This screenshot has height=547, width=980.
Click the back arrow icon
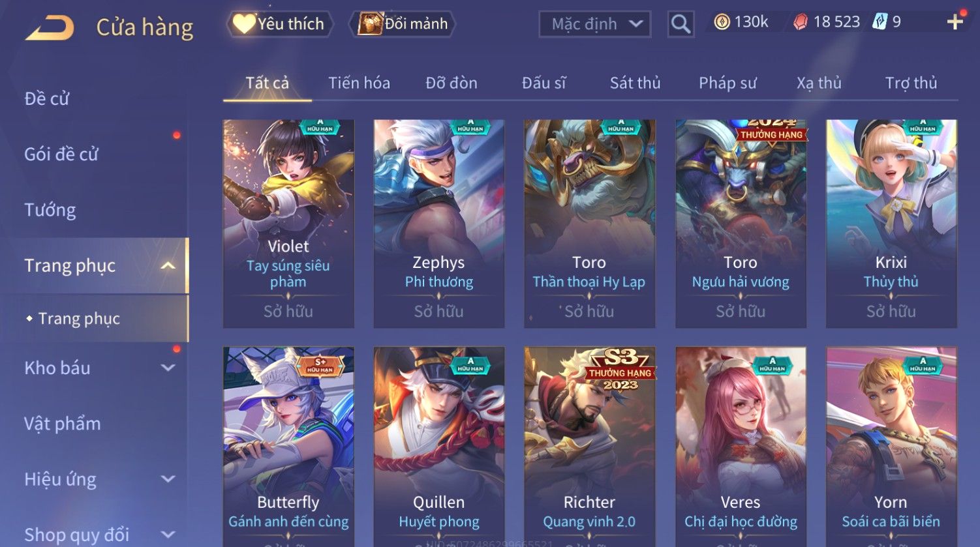49,27
